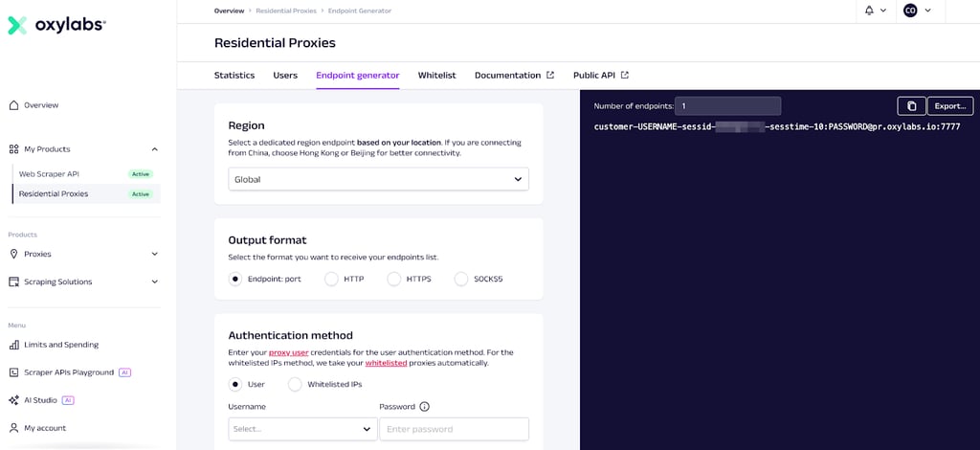Collapse the My Products section chevron

[155, 149]
